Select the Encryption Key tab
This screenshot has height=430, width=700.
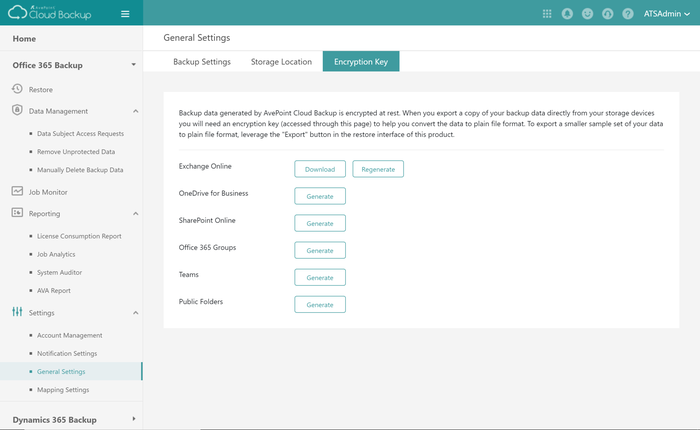361,62
